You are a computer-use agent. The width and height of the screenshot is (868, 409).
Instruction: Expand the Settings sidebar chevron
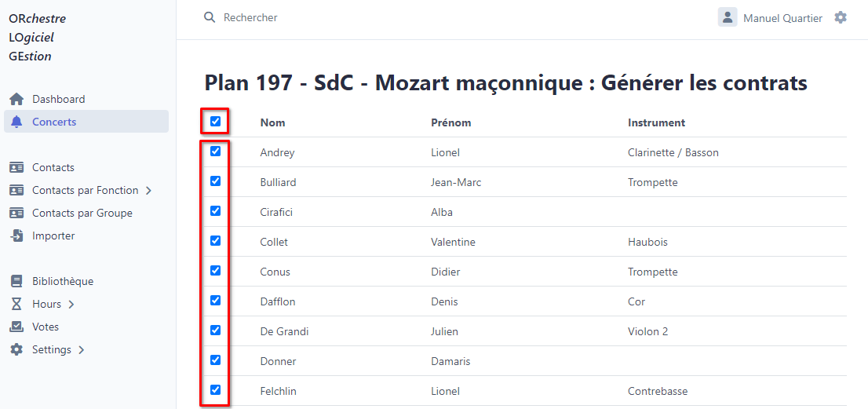pos(82,350)
